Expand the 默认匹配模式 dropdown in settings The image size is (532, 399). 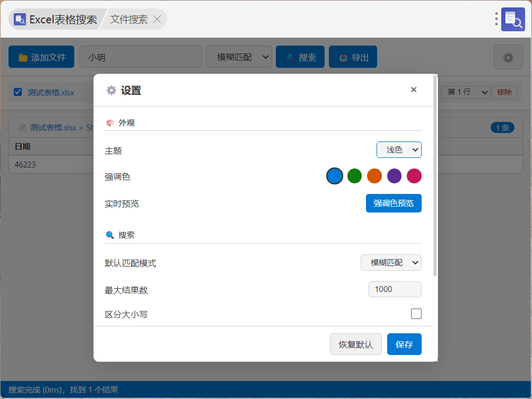tap(391, 263)
